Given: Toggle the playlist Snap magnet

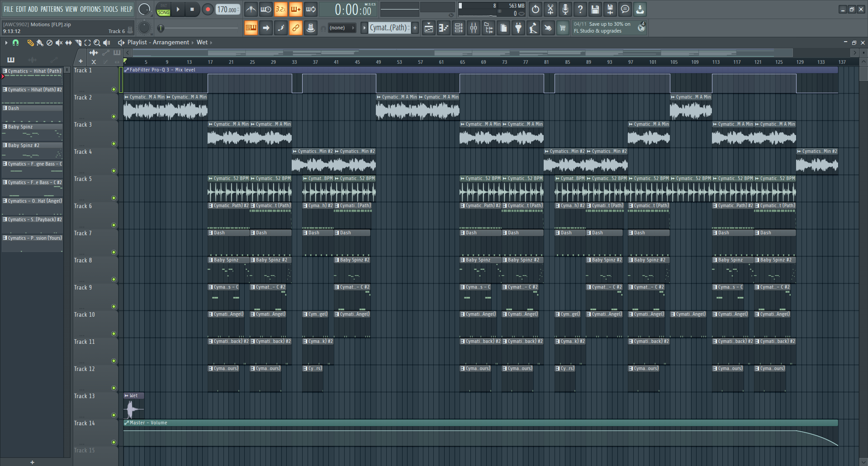Looking at the screenshot, I should 15,43.
